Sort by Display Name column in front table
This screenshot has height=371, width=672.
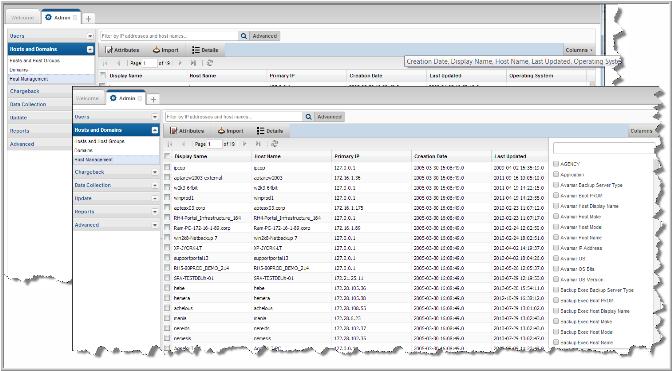pyautogui.click(x=190, y=156)
